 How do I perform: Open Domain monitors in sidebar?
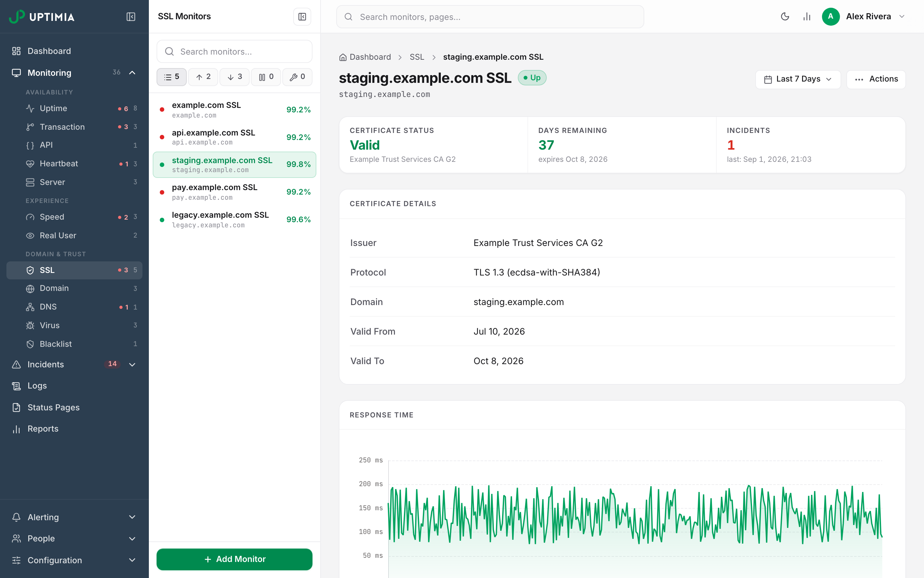point(74,288)
